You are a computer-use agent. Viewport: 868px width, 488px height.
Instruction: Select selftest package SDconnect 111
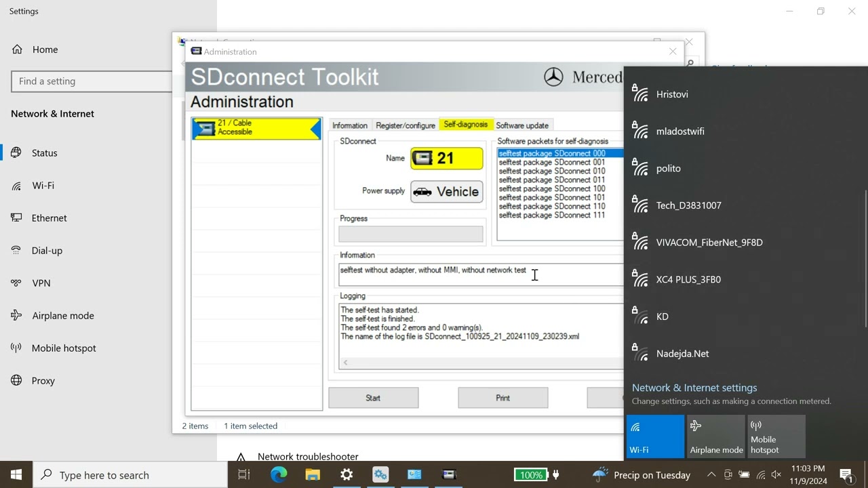pos(552,215)
